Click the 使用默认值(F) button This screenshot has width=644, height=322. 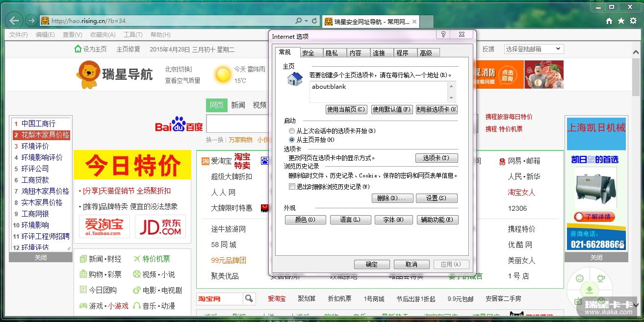[391, 110]
